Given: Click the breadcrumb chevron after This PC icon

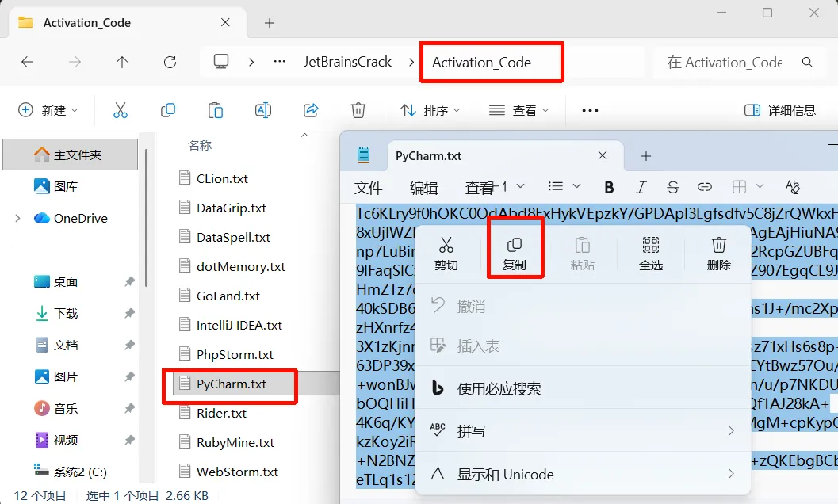Looking at the screenshot, I should click(251, 62).
